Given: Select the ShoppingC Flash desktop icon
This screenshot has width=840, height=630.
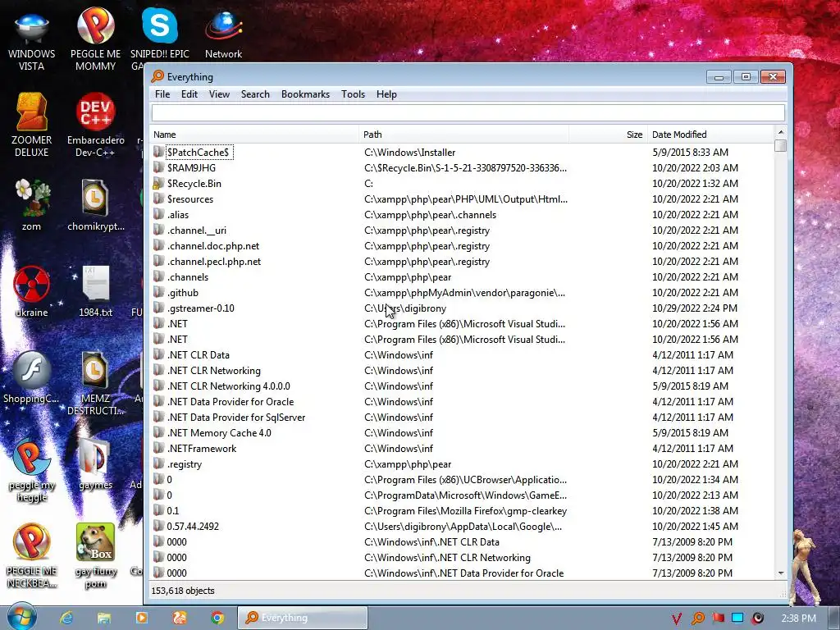Looking at the screenshot, I should [32, 377].
